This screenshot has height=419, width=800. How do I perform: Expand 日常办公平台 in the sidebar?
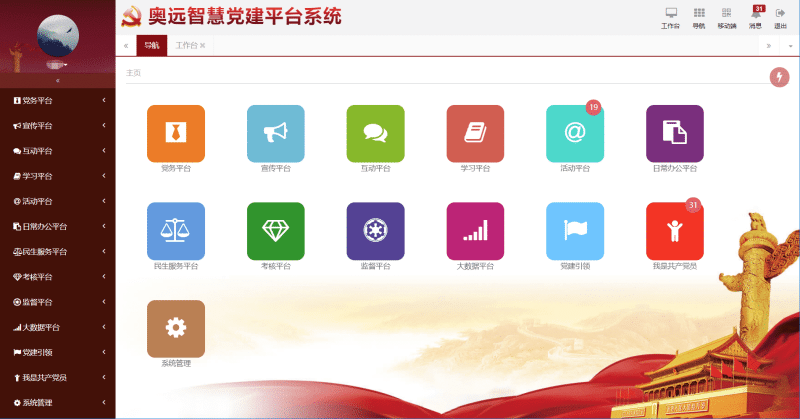click(x=58, y=226)
